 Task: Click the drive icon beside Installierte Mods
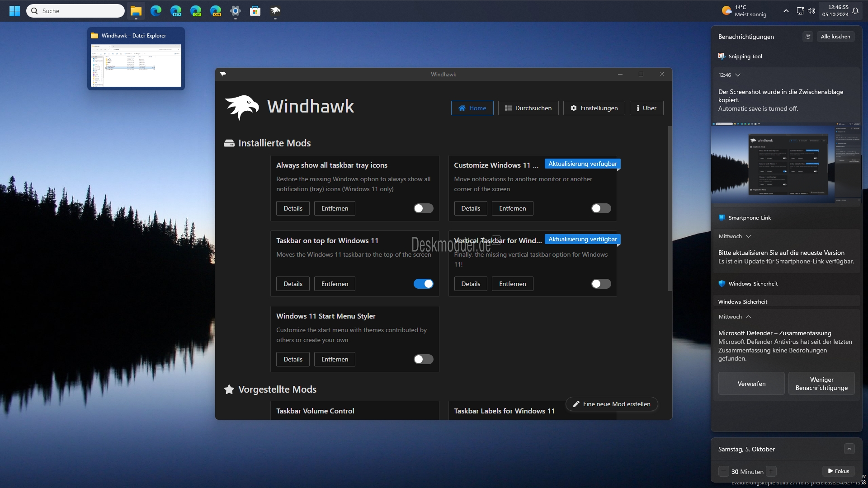(x=229, y=143)
